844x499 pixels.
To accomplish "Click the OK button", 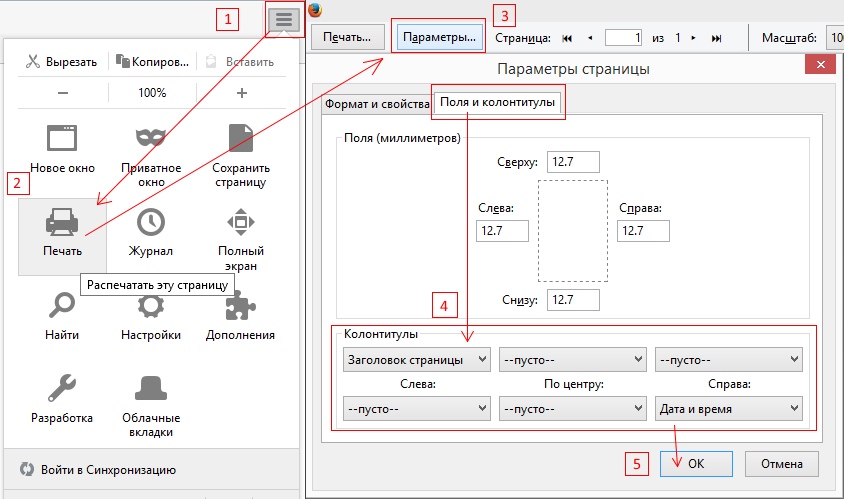I will 696,463.
